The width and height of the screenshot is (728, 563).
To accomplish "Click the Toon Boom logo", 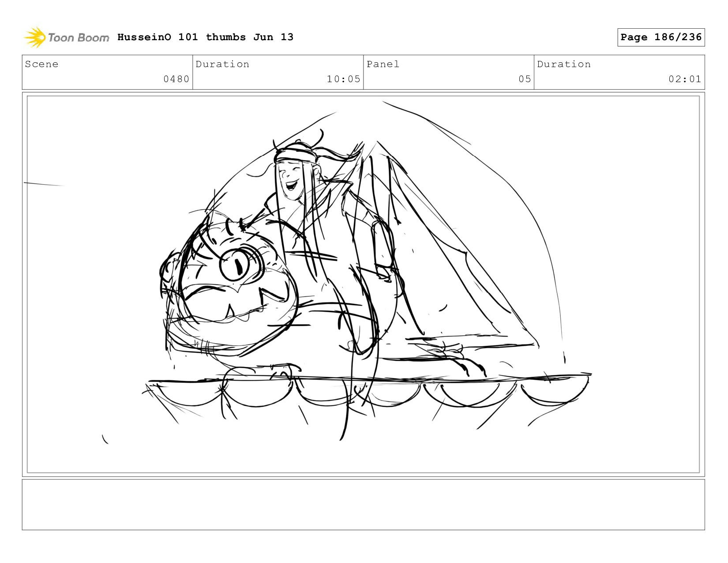I will pyautogui.click(x=66, y=38).
